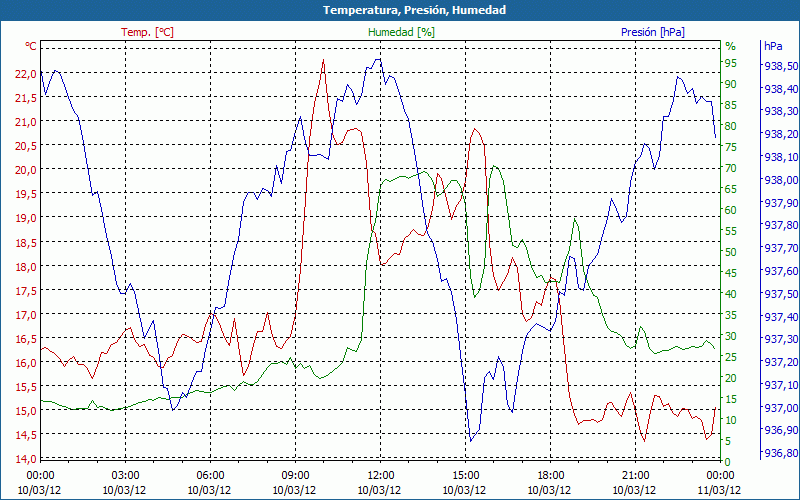
Task: Click the green "45" humidity axis value
Action: pyautogui.click(x=731, y=273)
